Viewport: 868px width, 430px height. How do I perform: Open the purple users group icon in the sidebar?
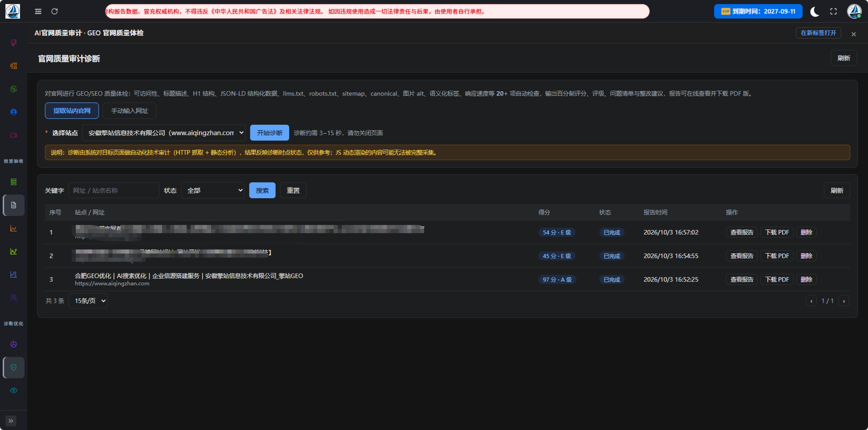click(x=13, y=298)
